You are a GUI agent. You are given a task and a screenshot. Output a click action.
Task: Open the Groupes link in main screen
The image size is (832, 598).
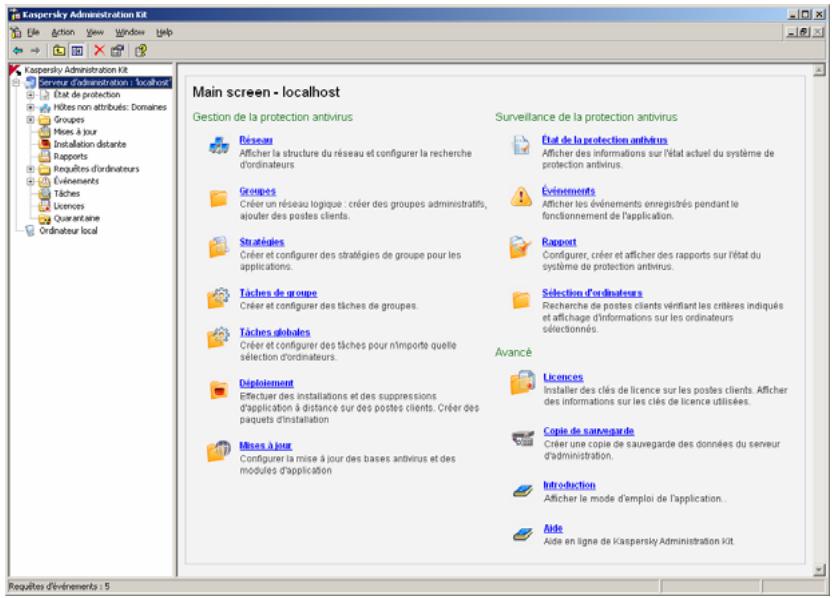[257, 191]
